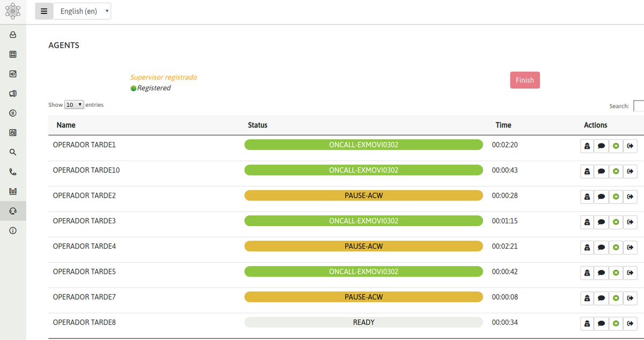644x340 pixels.
Task: Spy on OPERADOR TARDE7 with the spy icon
Action: tap(587, 298)
